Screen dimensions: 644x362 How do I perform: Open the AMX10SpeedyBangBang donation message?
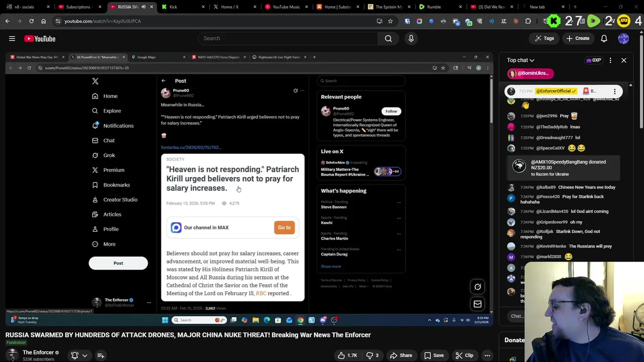tap(563, 168)
